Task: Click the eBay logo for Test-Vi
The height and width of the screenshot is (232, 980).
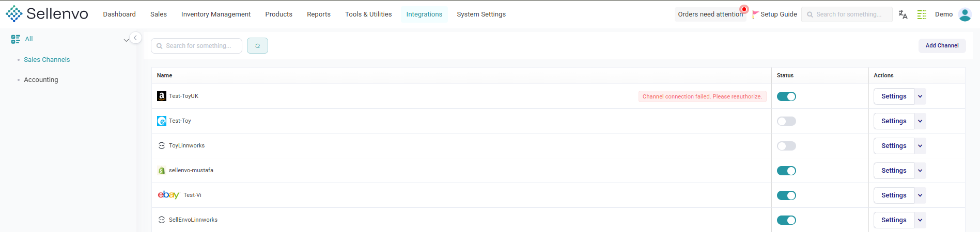Action: pyautogui.click(x=168, y=195)
